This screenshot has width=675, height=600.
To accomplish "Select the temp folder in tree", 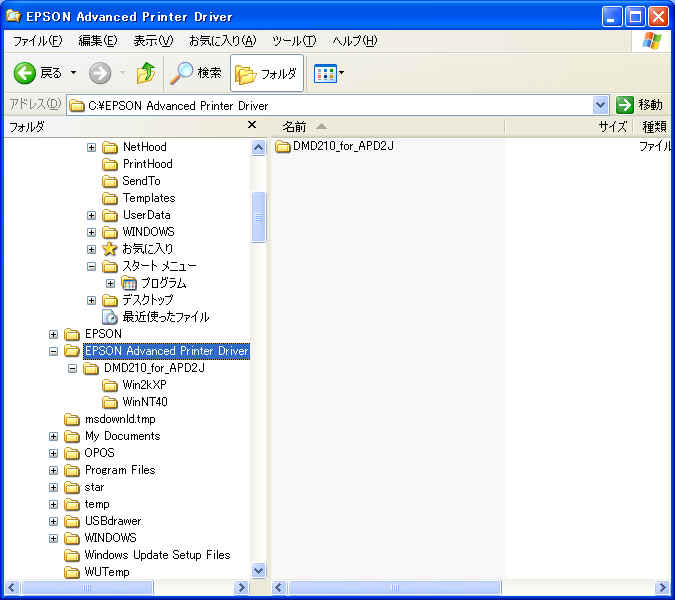I will pos(87,504).
